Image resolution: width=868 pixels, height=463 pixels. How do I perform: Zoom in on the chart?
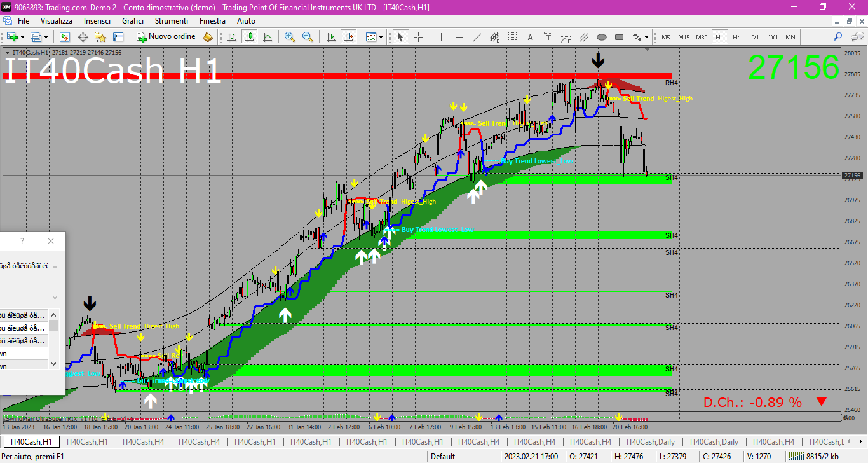(290, 37)
